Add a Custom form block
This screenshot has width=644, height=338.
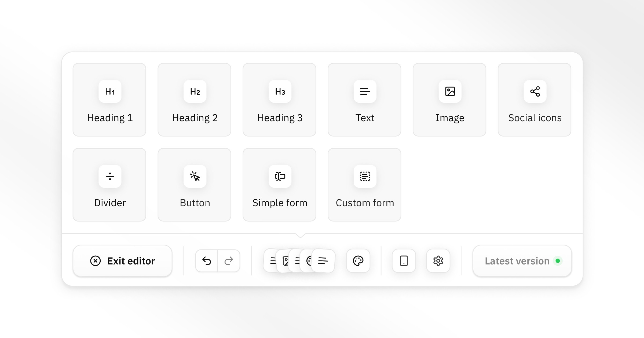(364, 185)
